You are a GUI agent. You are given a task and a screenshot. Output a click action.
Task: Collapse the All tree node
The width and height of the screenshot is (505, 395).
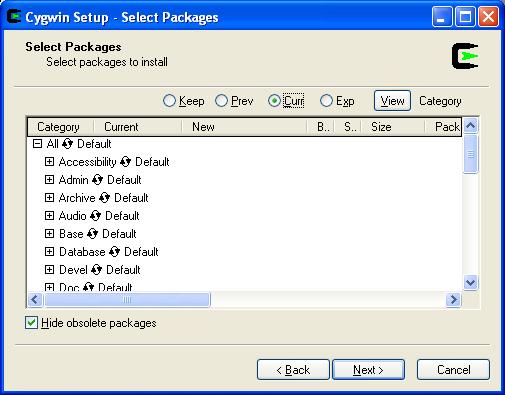tap(37, 144)
